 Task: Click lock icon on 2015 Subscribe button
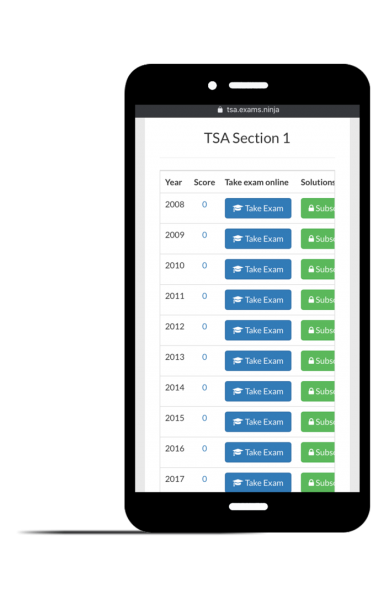coord(311,422)
